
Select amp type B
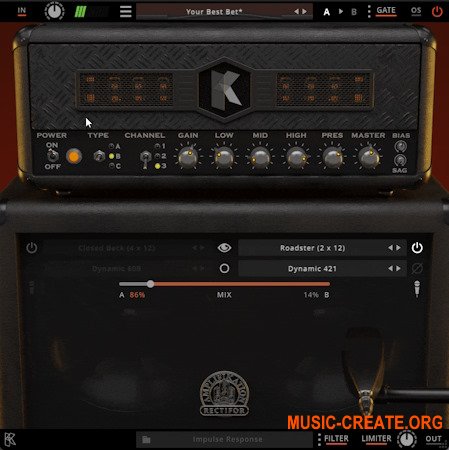pyautogui.click(x=114, y=156)
